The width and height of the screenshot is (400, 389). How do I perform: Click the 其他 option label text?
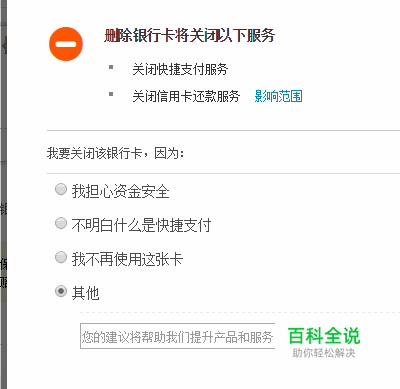(x=86, y=293)
